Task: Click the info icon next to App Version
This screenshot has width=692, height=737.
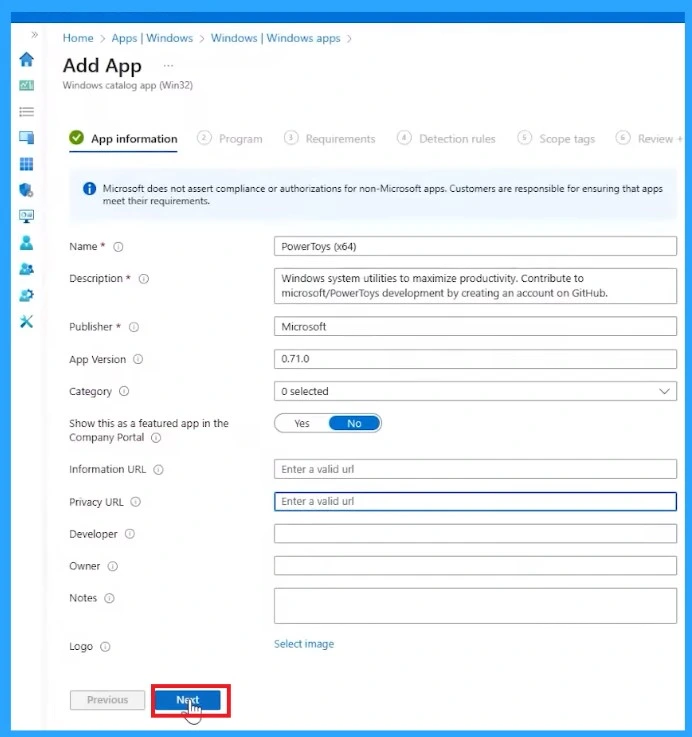Action: click(x=138, y=360)
